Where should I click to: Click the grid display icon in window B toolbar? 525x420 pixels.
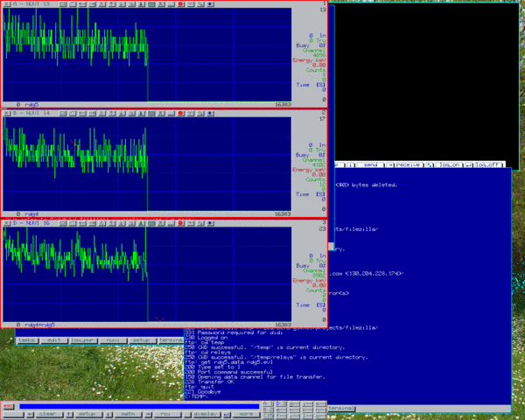tap(151, 113)
